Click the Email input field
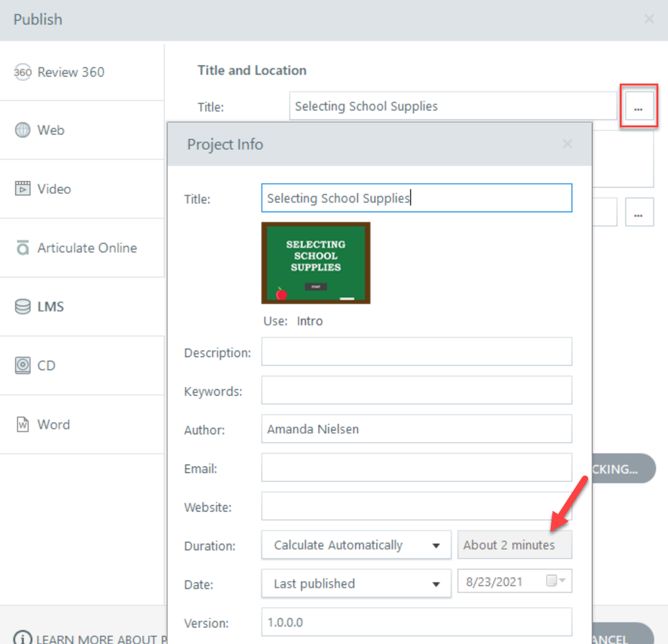Screen dimensions: 668x644 pyautogui.click(x=417, y=467)
